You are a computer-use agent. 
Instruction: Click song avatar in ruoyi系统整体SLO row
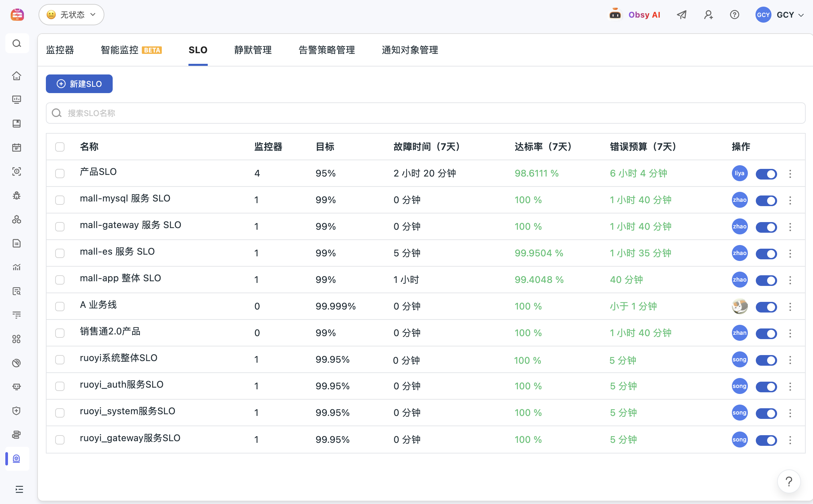pos(739,359)
